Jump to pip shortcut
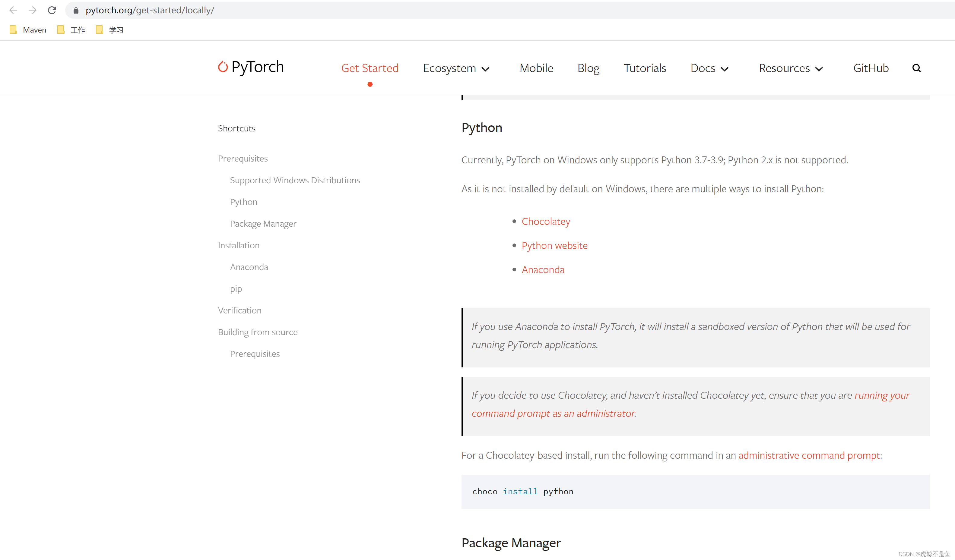Image resolution: width=955 pixels, height=560 pixels. click(x=236, y=289)
